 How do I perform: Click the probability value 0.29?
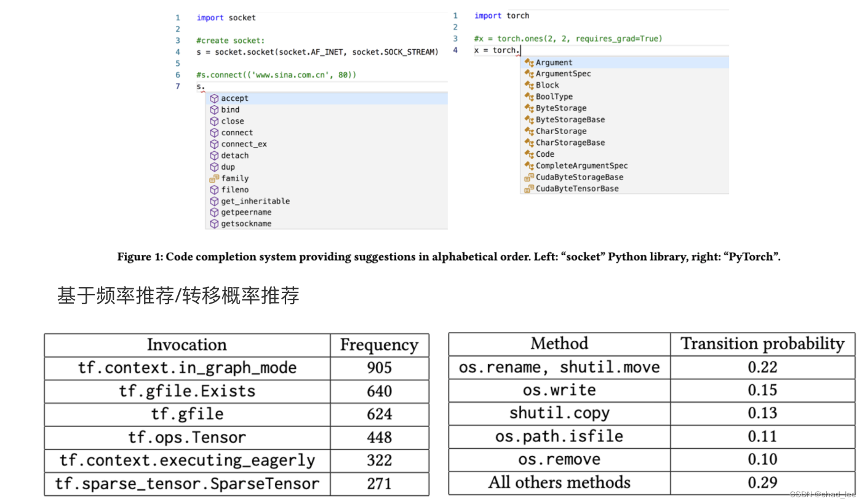(763, 482)
